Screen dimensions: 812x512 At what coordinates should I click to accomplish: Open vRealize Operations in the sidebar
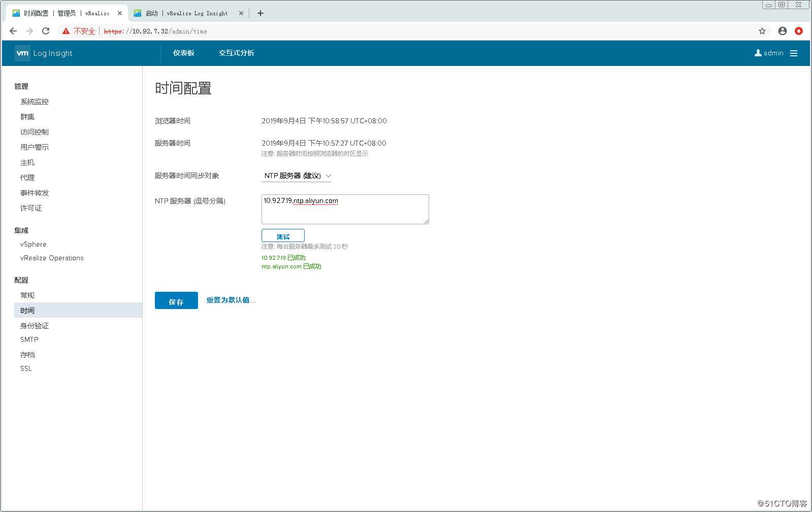(x=52, y=258)
